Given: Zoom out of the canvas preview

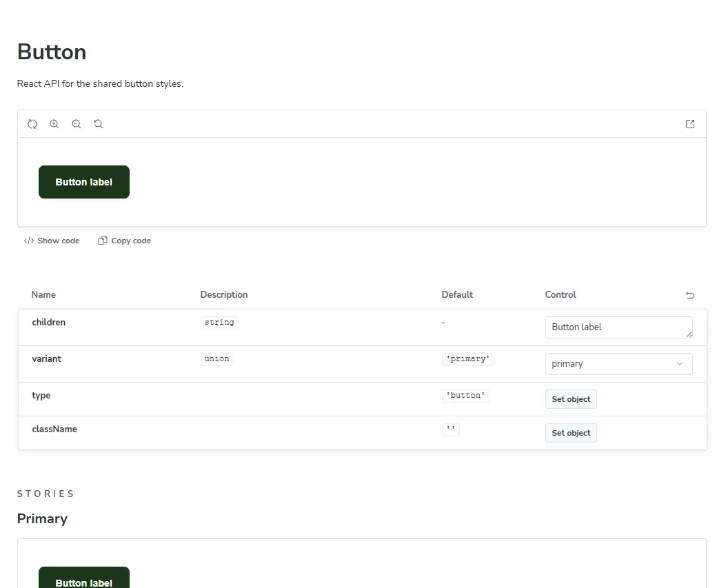Looking at the screenshot, I should [77, 124].
